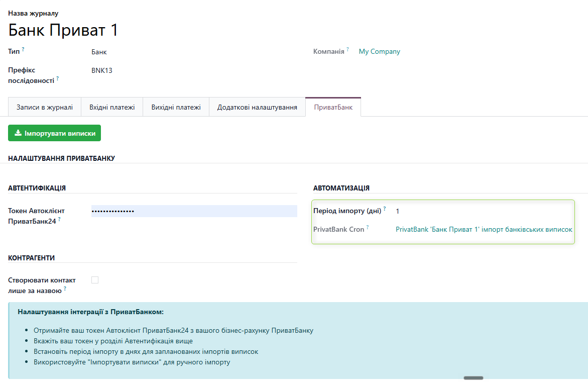Open the PrivatBank cron job link
The image size is (588, 382).
tap(484, 229)
